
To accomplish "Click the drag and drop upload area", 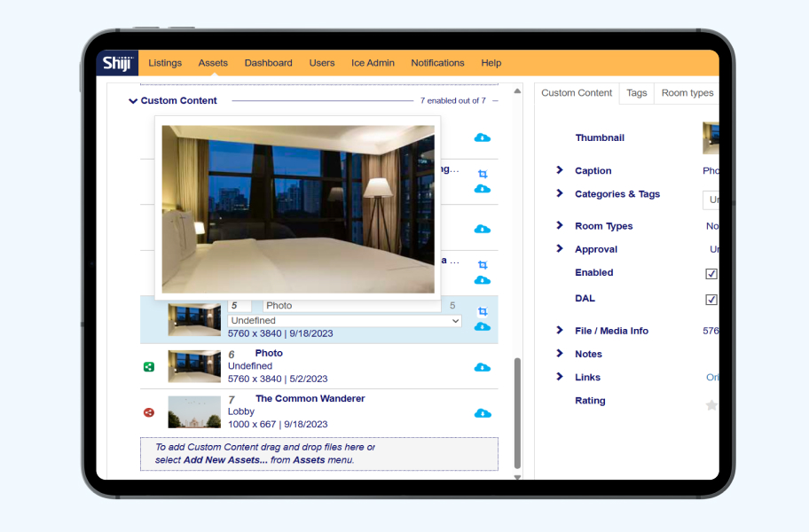I will (x=318, y=454).
